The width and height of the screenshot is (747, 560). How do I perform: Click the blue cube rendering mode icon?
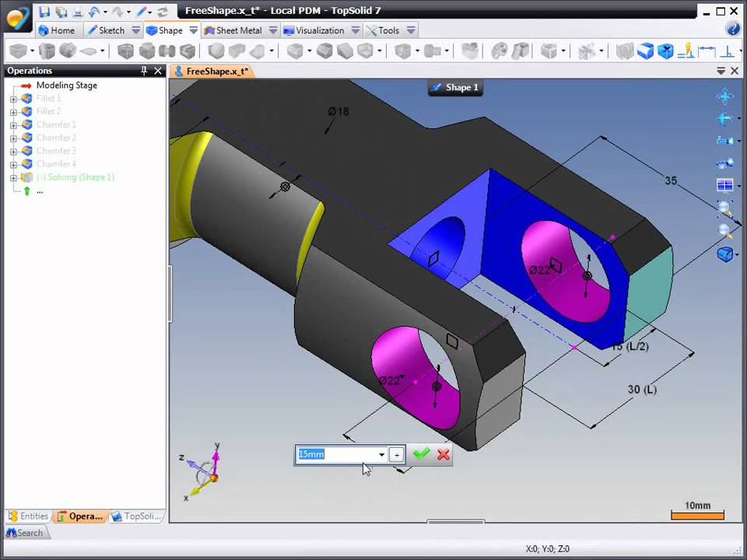point(724,254)
